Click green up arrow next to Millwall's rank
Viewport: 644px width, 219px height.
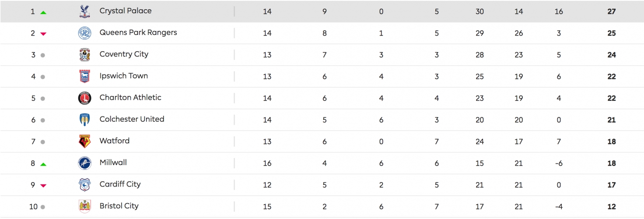pos(43,164)
